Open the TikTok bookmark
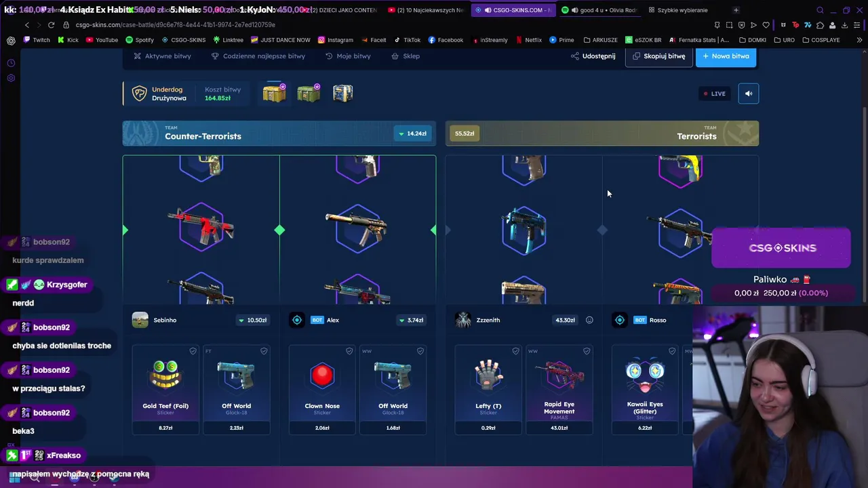This screenshot has height=488, width=868. pyautogui.click(x=407, y=40)
